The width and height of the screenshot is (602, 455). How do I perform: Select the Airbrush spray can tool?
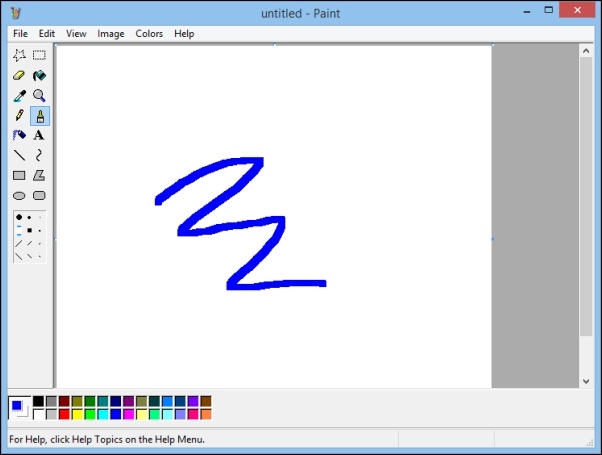tap(19, 136)
